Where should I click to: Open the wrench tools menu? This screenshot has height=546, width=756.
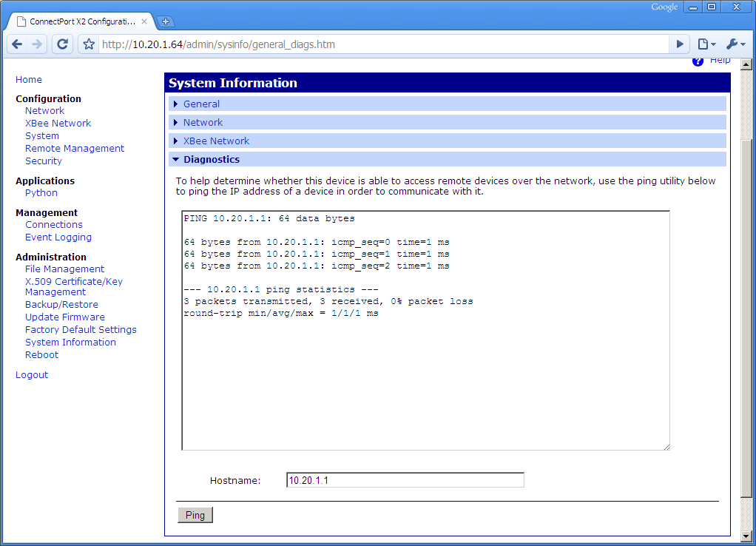735,44
